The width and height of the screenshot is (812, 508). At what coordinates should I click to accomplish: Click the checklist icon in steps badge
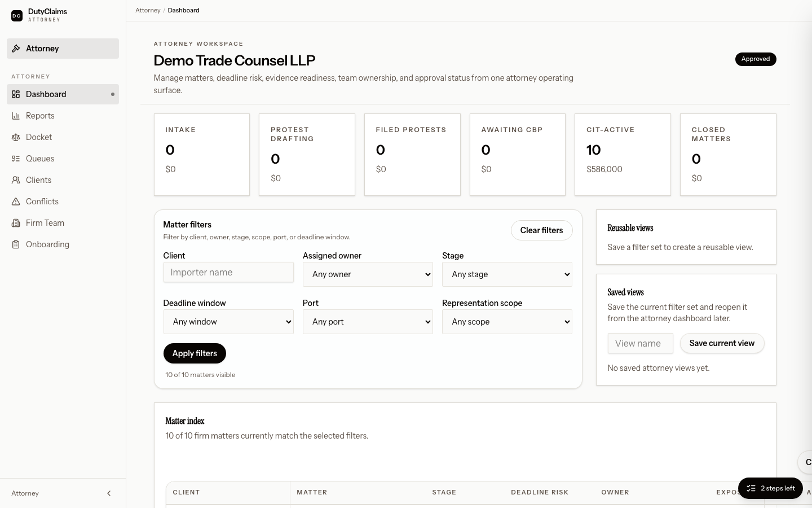(x=751, y=488)
